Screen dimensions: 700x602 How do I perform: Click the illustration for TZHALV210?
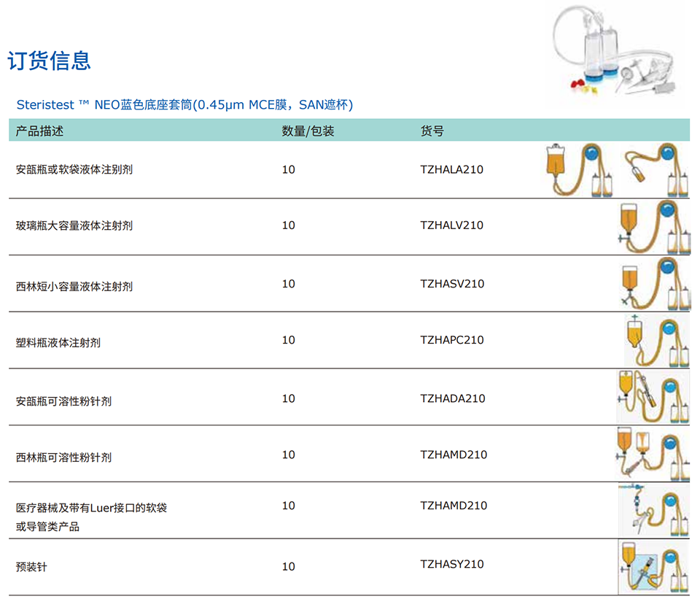[x=654, y=227]
